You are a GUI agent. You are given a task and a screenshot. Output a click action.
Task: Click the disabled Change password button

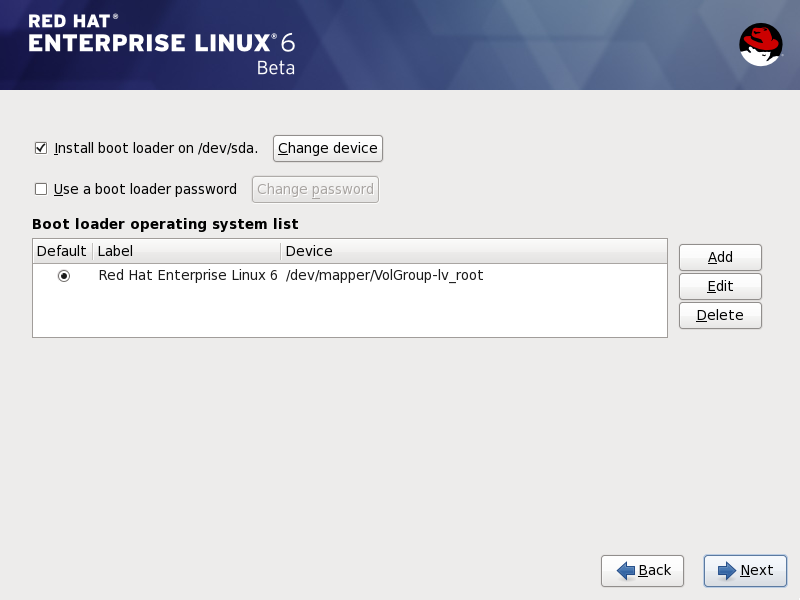314,189
